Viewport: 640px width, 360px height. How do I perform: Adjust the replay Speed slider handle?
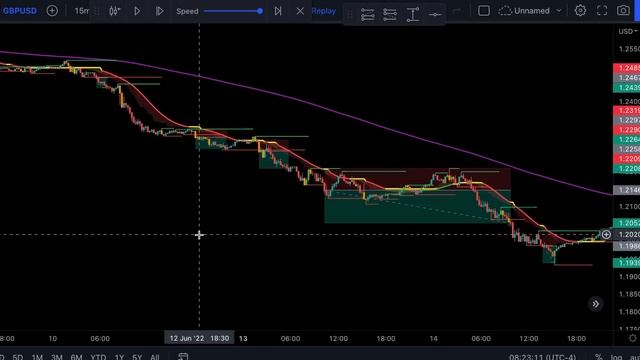coord(260,11)
